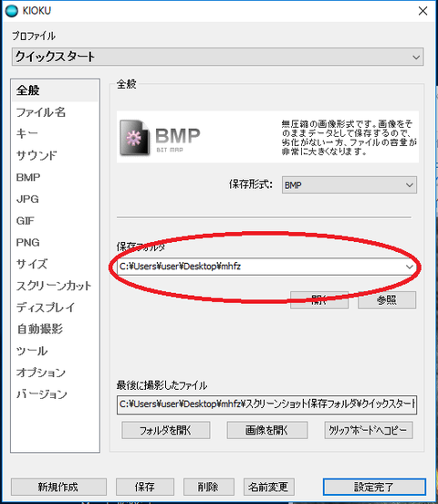Close the KIOKU window
This screenshot has height=504, width=438.
(422, 11)
